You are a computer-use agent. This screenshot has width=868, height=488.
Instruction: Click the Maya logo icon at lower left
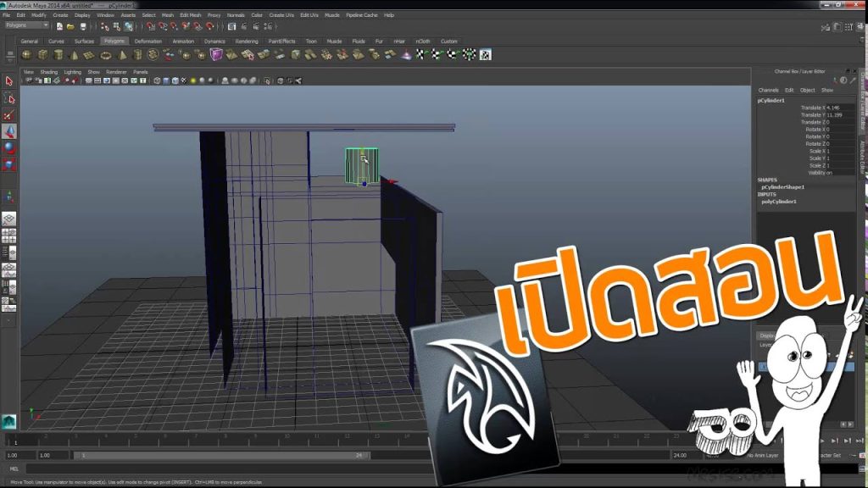[x=8, y=422]
